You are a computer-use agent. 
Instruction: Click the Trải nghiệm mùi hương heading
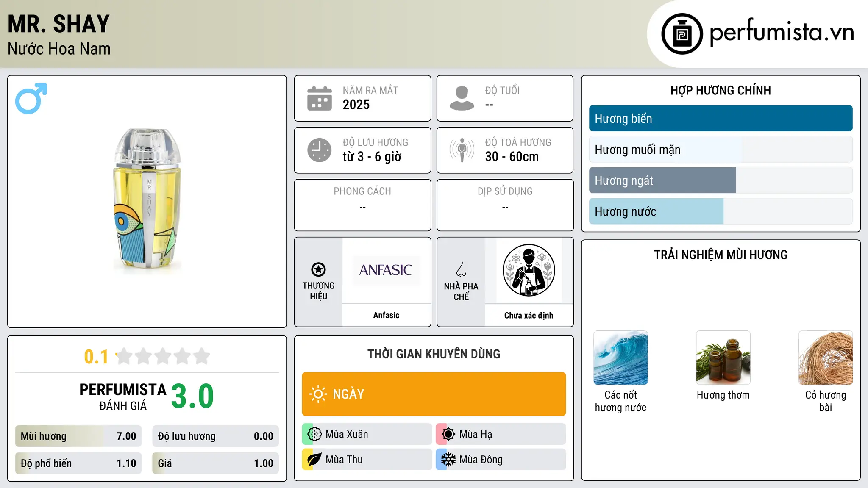point(721,255)
